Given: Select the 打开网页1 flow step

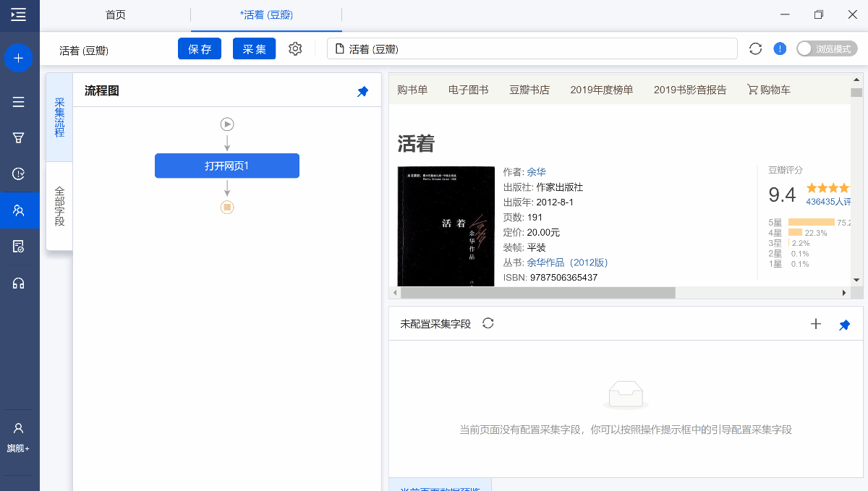Looking at the screenshot, I should click(227, 166).
